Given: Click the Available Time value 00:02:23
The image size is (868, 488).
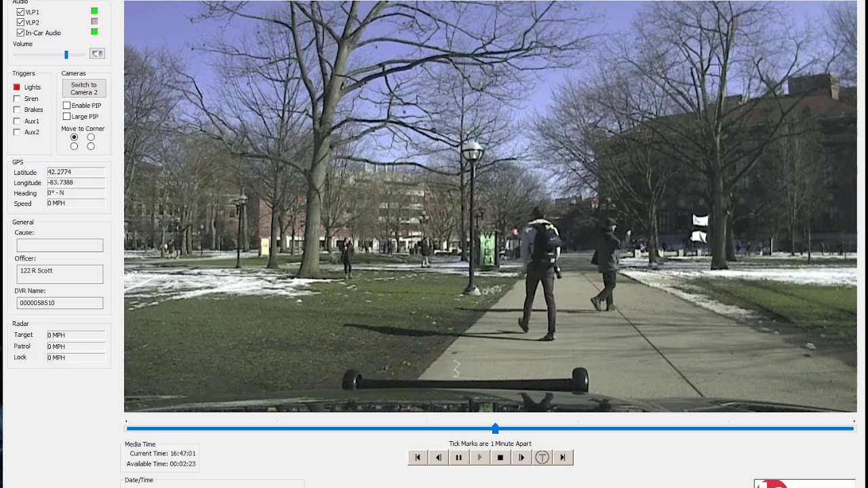Looking at the screenshot, I should 182,464.
